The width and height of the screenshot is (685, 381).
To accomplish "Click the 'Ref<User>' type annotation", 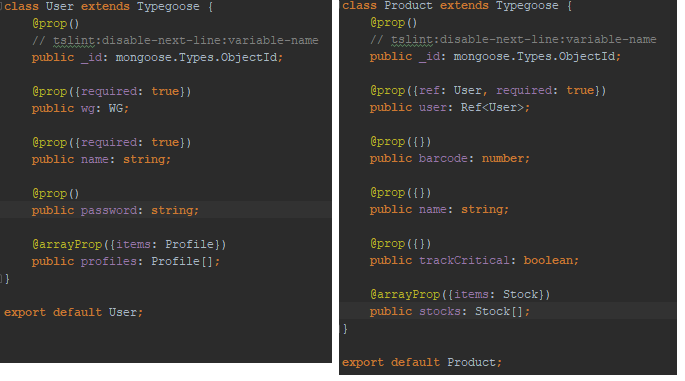I will tap(492, 107).
